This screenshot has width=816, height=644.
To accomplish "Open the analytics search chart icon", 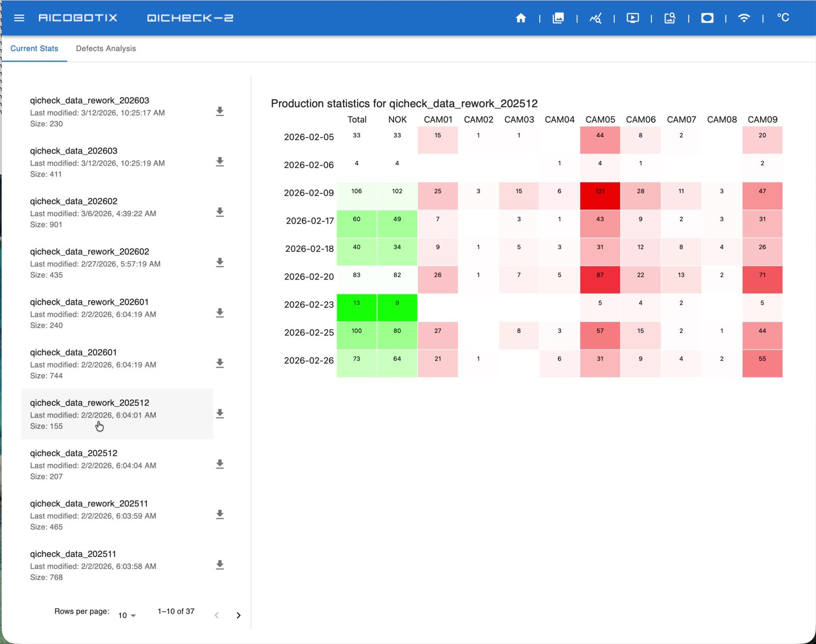I will tap(596, 18).
